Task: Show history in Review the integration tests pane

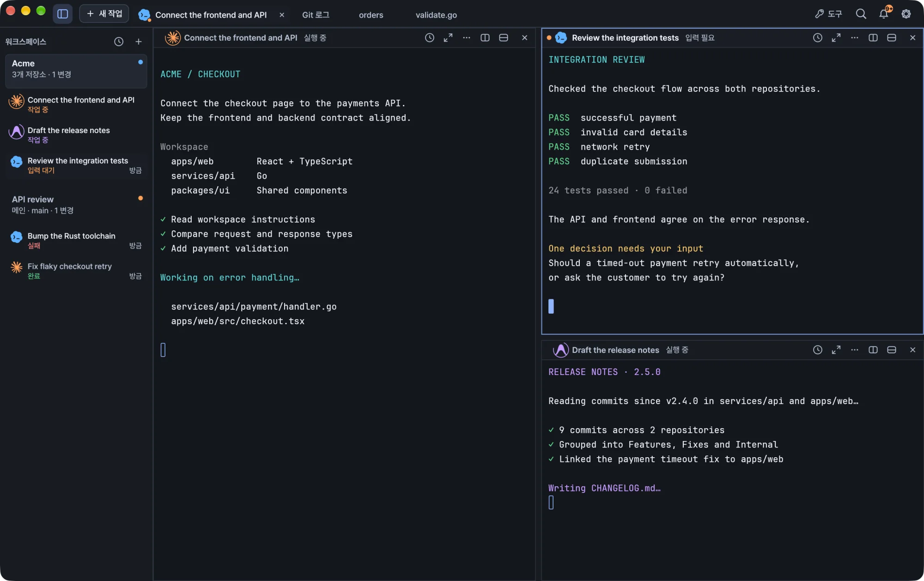Action: [x=818, y=38]
